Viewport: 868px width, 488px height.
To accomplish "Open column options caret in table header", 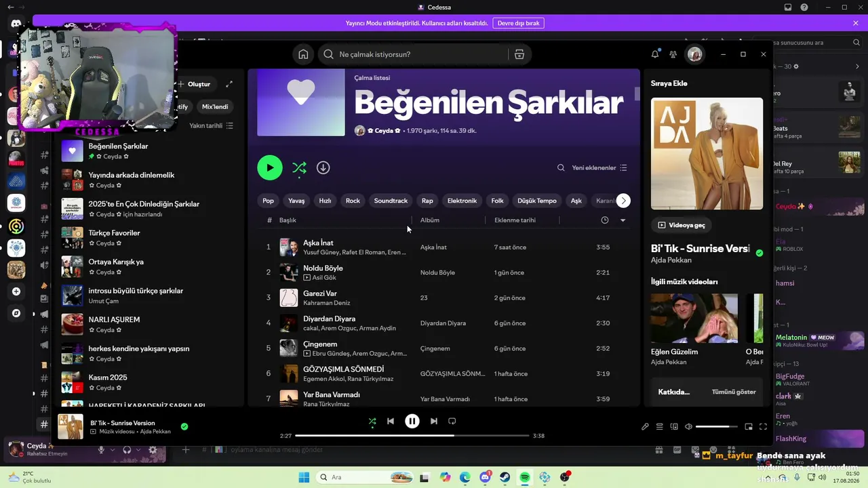I will 623,220.
